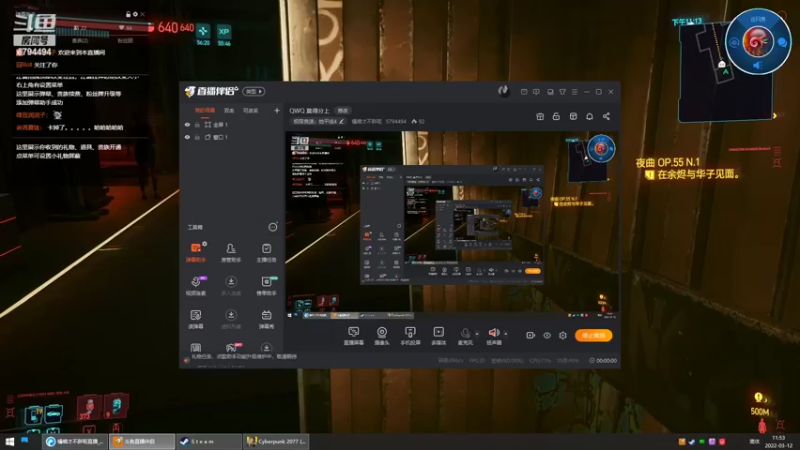Image resolution: width=800 pixels, height=450 pixels.
Task: Click the stream title 'QWQ' text
Action: [309, 111]
